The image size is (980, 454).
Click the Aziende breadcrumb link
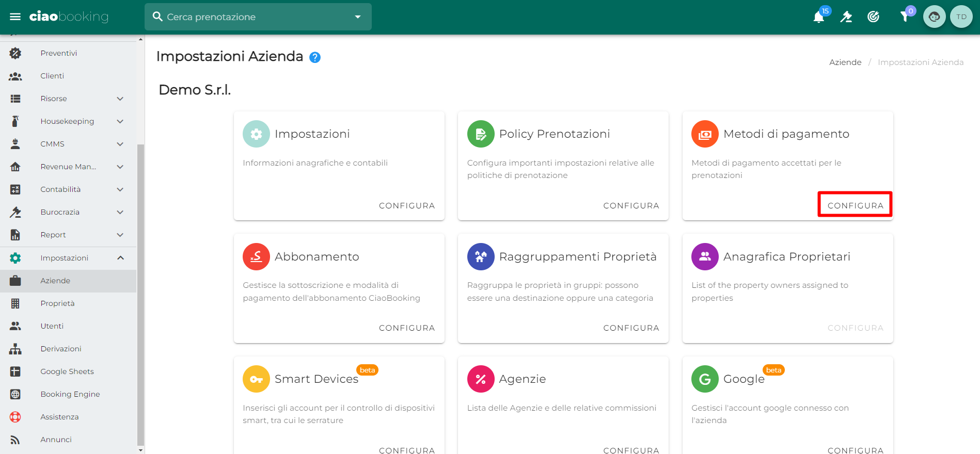pyautogui.click(x=845, y=62)
